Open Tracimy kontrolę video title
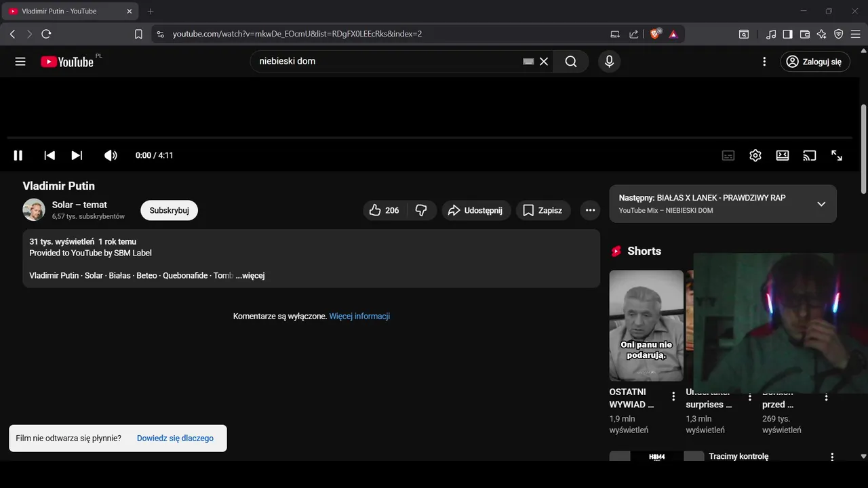 coord(738,456)
